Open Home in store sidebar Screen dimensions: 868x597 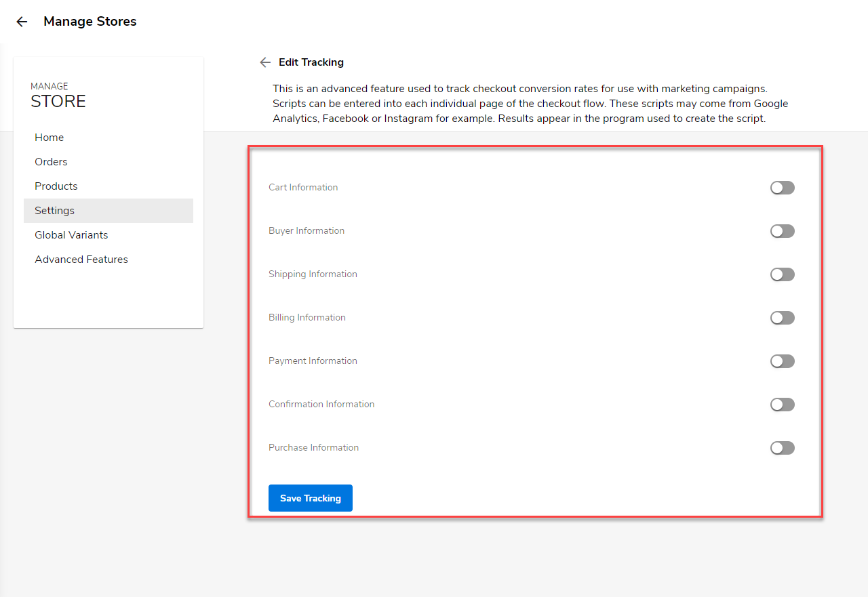108,138
